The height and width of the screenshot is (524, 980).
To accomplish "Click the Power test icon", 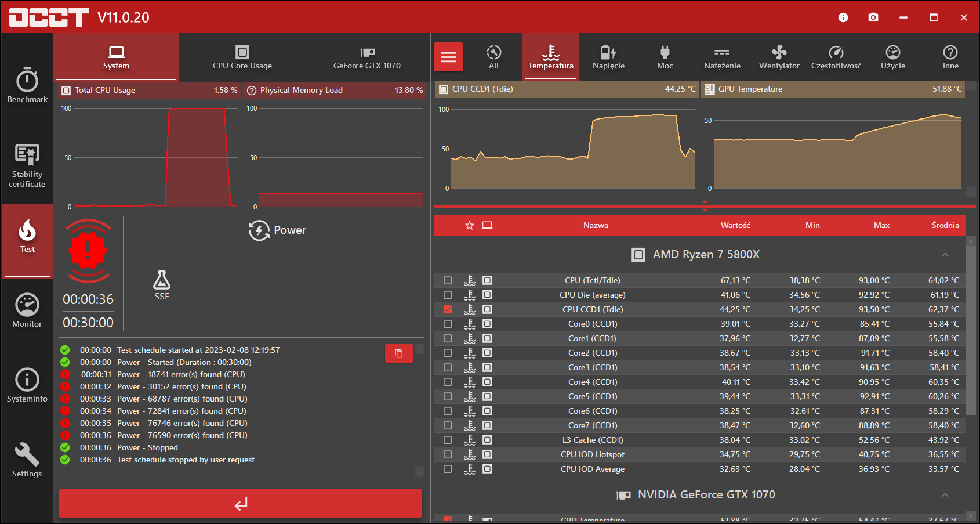I will [x=259, y=230].
